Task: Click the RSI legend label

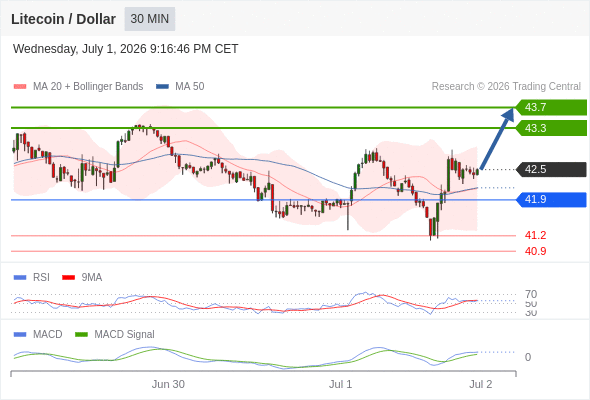Action: point(41,278)
